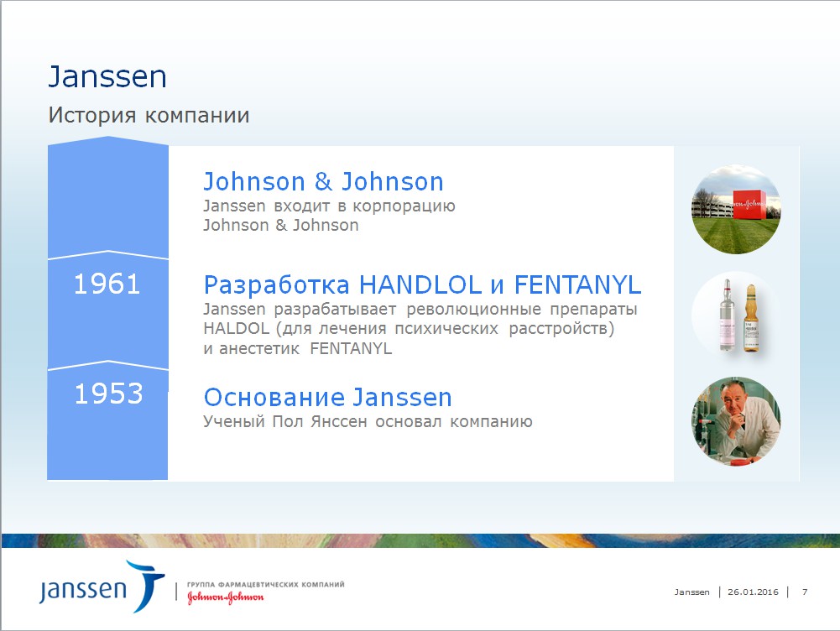This screenshot has height=631, width=840.
Task: Click 'Janssen входит в корпорацию' text line
Action: 329,206
